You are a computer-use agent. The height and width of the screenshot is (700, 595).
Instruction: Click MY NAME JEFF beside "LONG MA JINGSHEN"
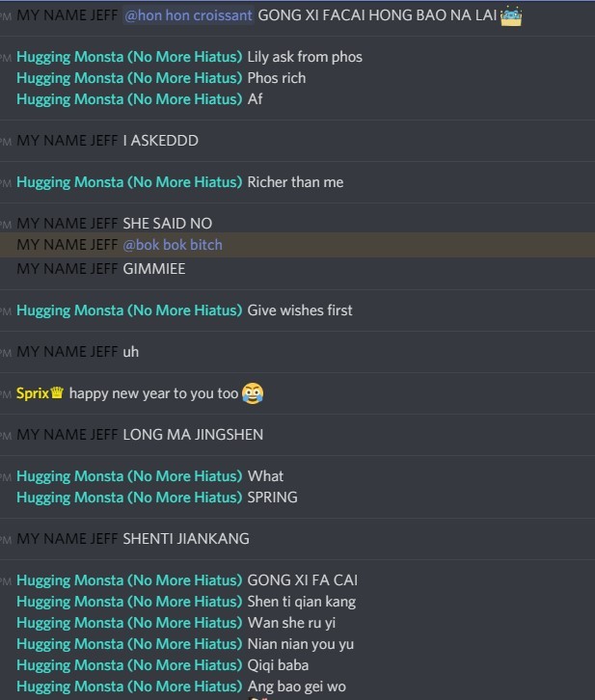[x=68, y=435]
